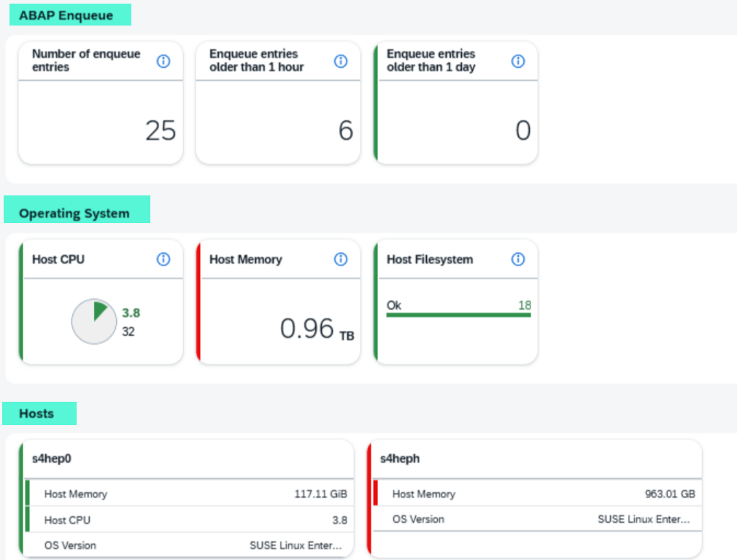Click the Host Memory tile info icon
Image resolution: width=737 pixels, height=560 pixels.
(x=341, y=260)
